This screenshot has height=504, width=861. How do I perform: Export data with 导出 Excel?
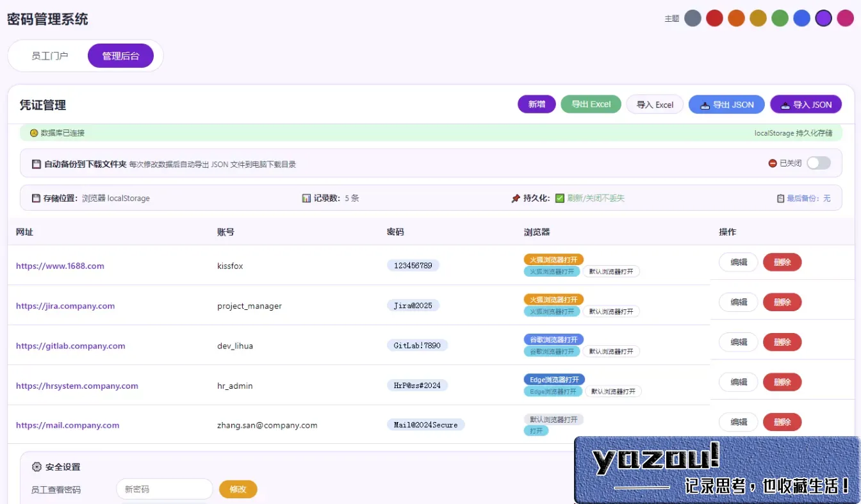591,104
